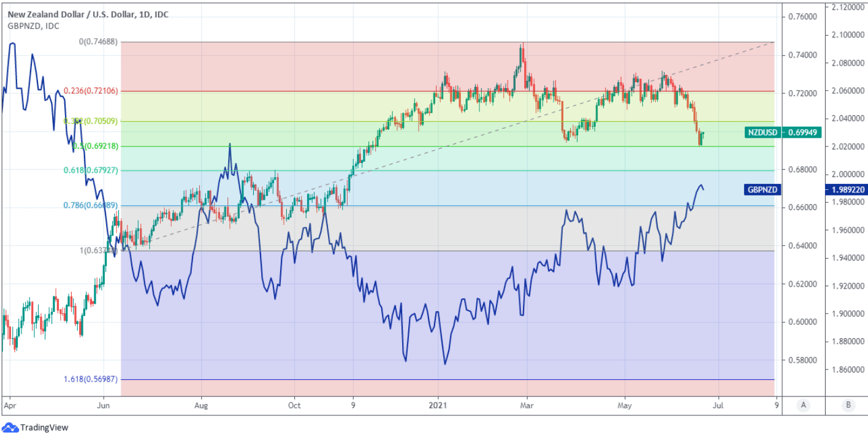Select the 0.236 (0.72106) Fibonacci level label

tap(92, 91)
